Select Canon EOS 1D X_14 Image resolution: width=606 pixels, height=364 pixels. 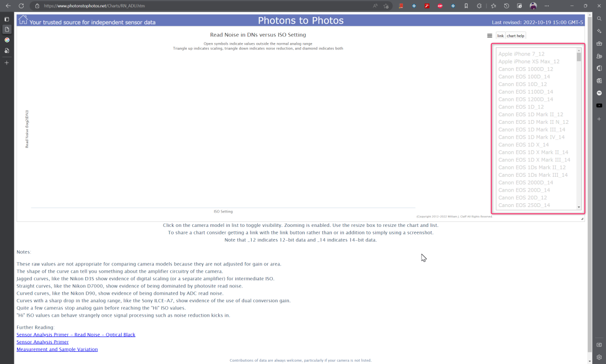523,145
